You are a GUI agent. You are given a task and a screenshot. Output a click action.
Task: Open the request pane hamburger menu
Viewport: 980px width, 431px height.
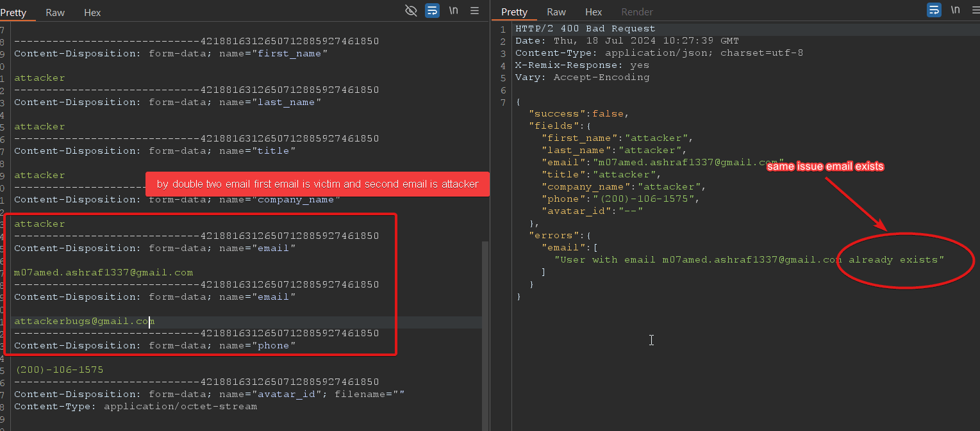[474, 10]
